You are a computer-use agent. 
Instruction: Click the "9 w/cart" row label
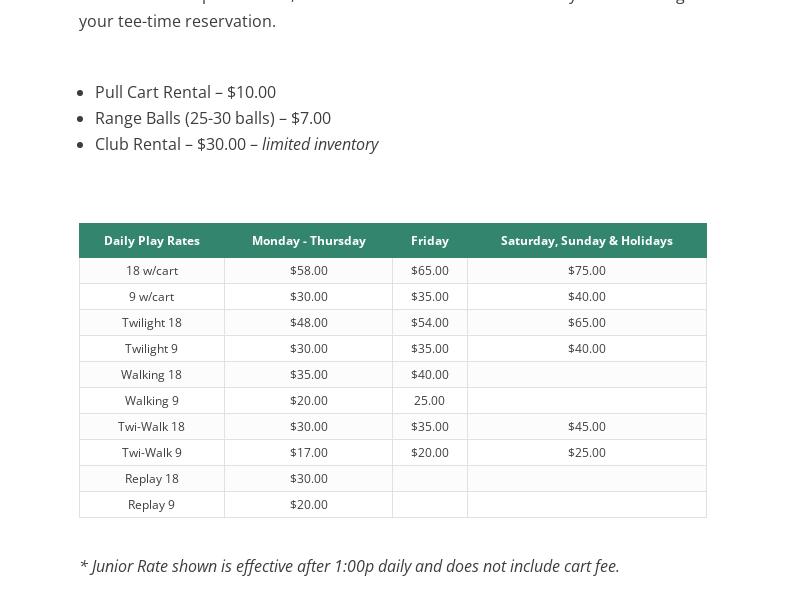152,297
